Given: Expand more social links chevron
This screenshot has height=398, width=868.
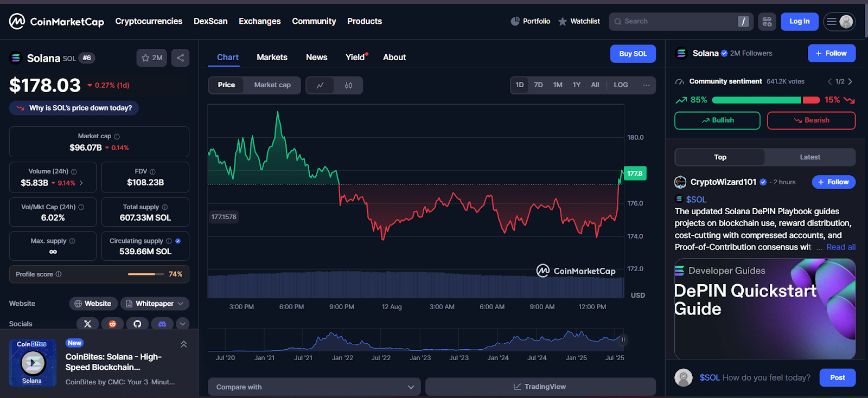Looking at the screenshot, I should [x=183, y=324].
